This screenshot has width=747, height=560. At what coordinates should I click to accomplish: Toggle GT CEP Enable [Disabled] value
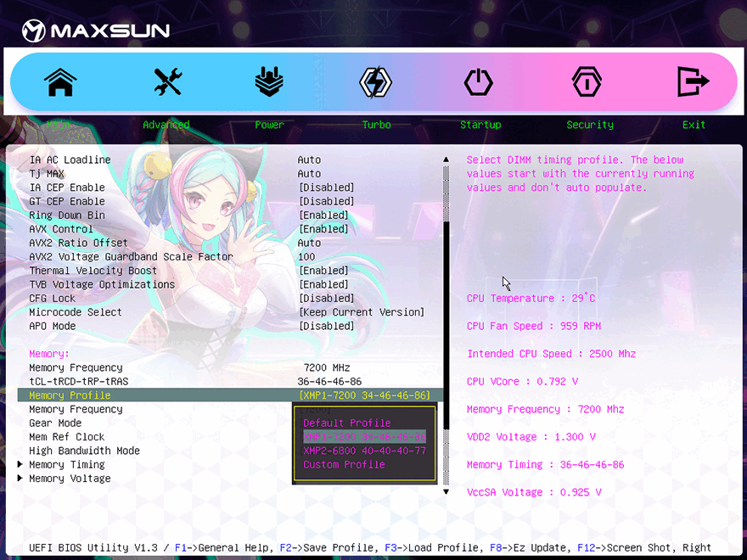click(x=327, y=201)
